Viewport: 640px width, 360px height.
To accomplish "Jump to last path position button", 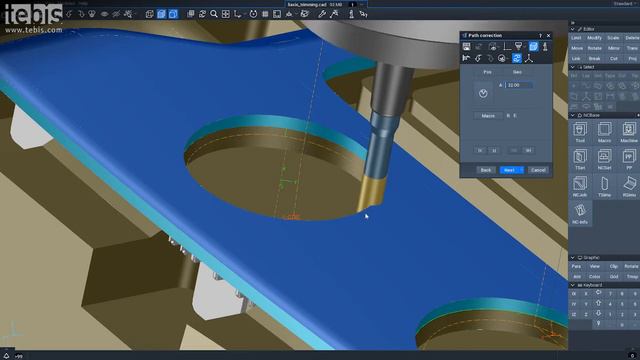I will coord(529,151).
